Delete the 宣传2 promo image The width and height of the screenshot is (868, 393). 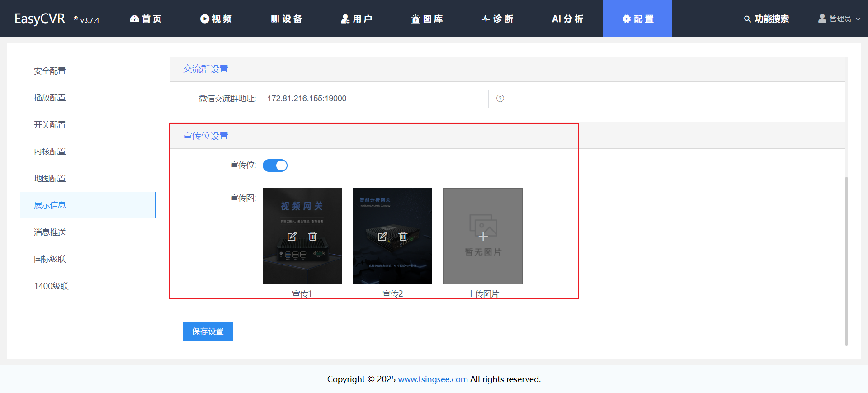coord(403,236)
